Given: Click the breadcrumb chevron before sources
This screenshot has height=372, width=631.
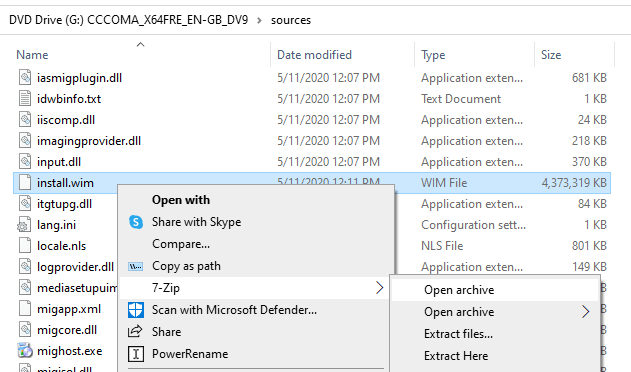Looking at the screenshot, I should pyautogui.click(x=259, y=20).
